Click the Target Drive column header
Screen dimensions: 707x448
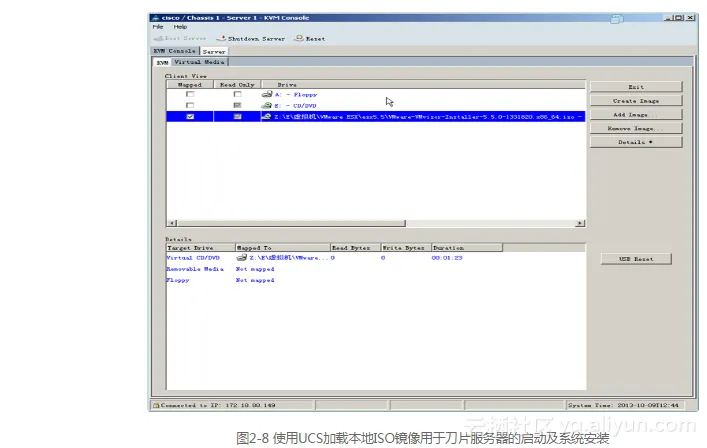pyautogui.click(x=200, y=247)
